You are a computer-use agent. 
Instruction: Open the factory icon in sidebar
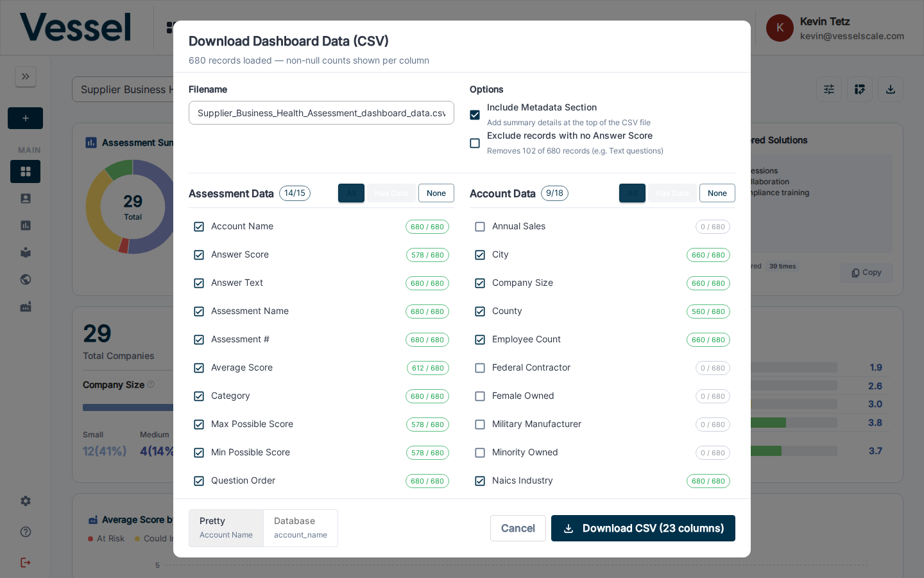26,307
